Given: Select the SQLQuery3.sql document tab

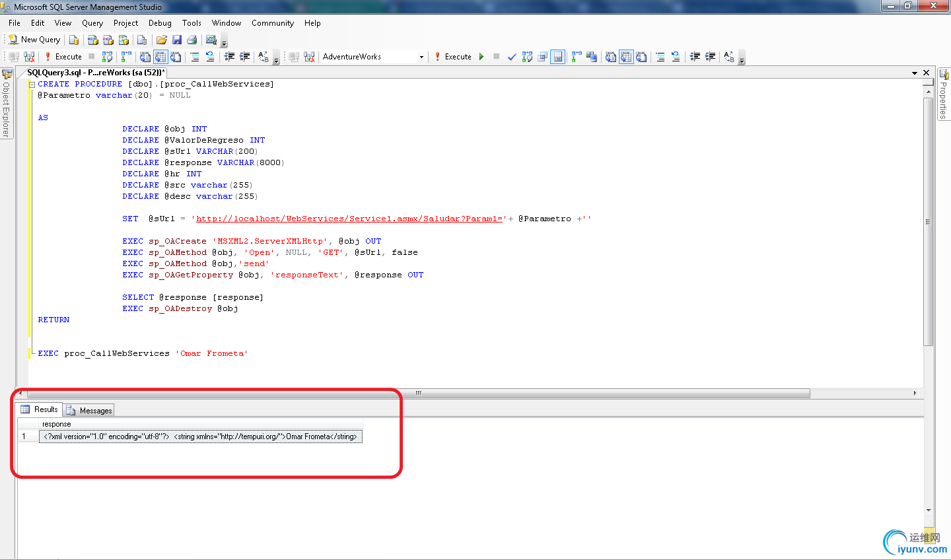Looking at the screenshot, I should pos(96,73).
